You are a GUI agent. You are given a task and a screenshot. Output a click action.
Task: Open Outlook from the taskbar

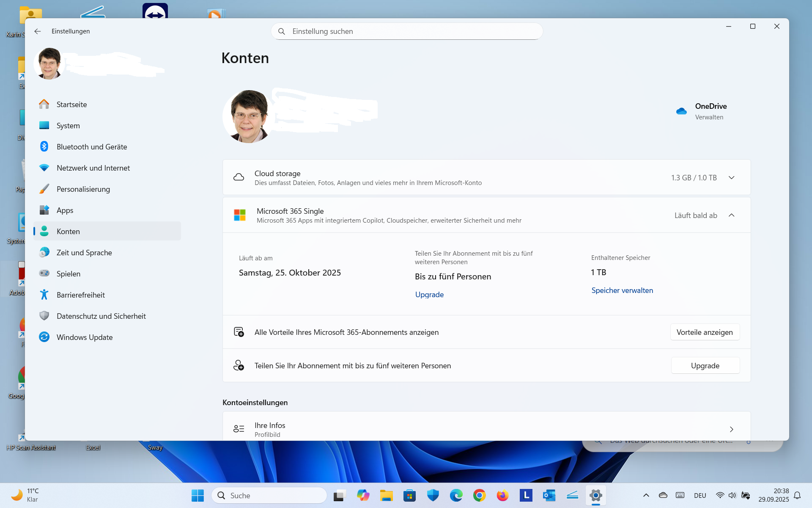pos(549,495)
